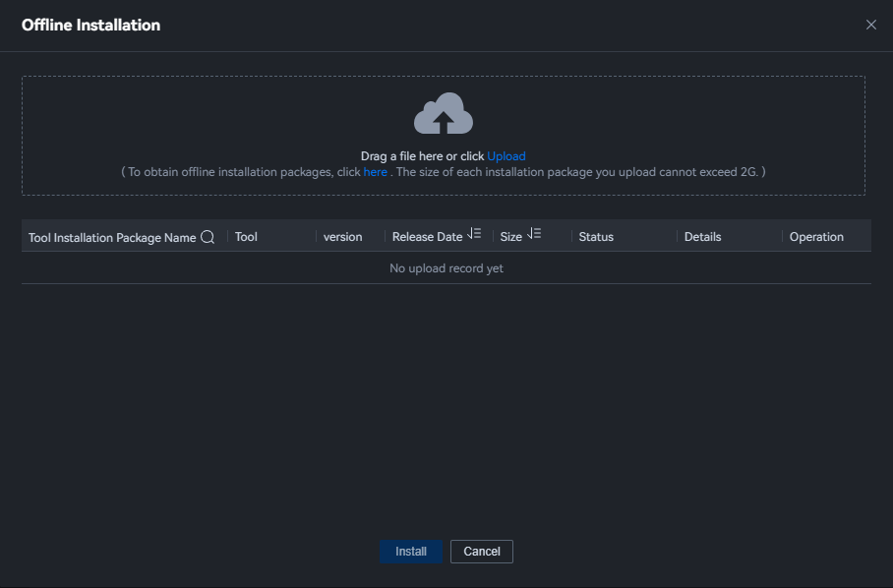The image size is (893, 588).
Task: Open search for Tool Installation Package Name
Action: click(x=208, y=237)
